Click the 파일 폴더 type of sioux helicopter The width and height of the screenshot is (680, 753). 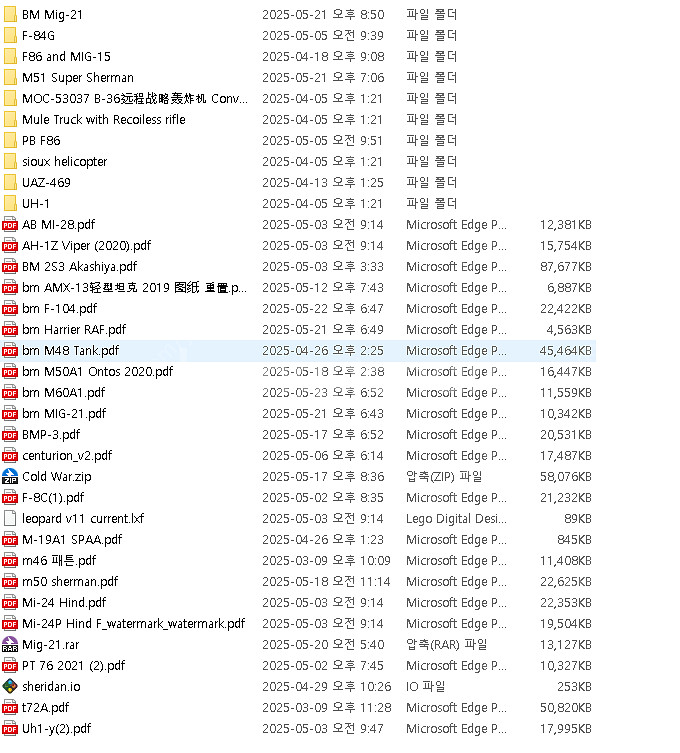[x=431, y=161]
